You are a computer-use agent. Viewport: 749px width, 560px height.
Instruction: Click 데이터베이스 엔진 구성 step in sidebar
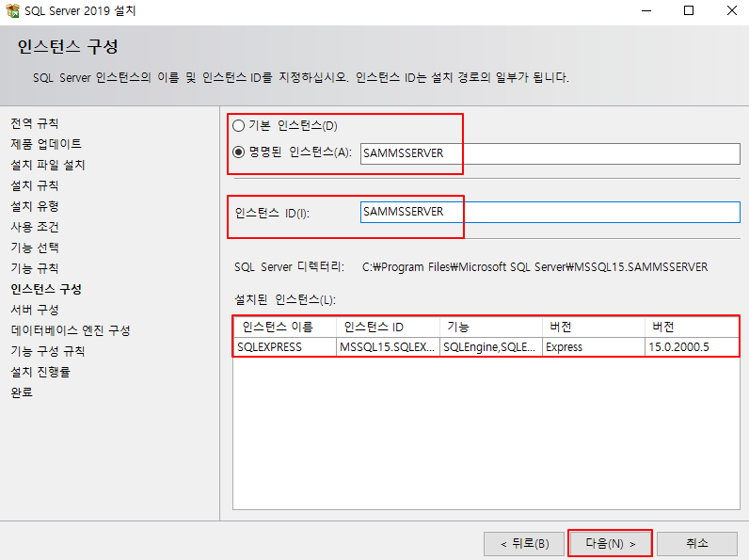[71, 330]
